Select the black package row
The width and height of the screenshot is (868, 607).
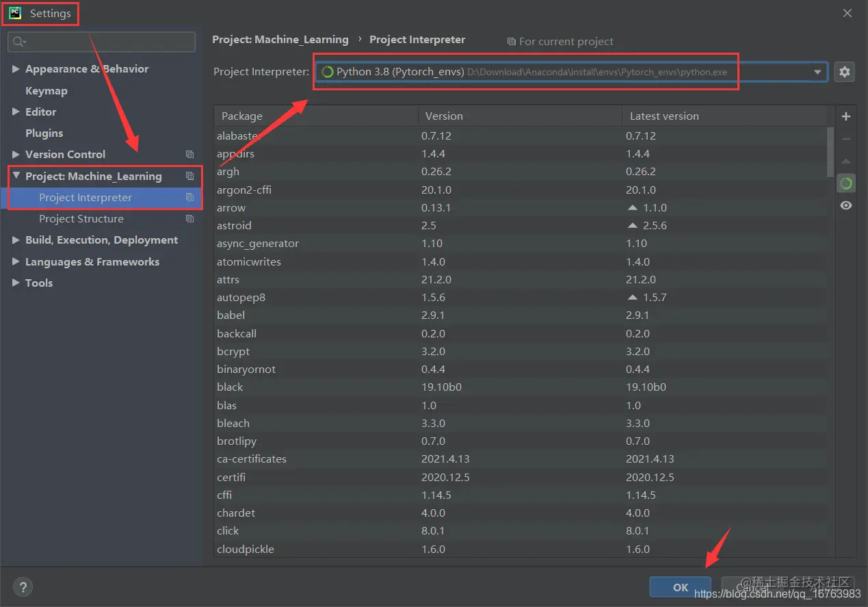click(520, 387)
